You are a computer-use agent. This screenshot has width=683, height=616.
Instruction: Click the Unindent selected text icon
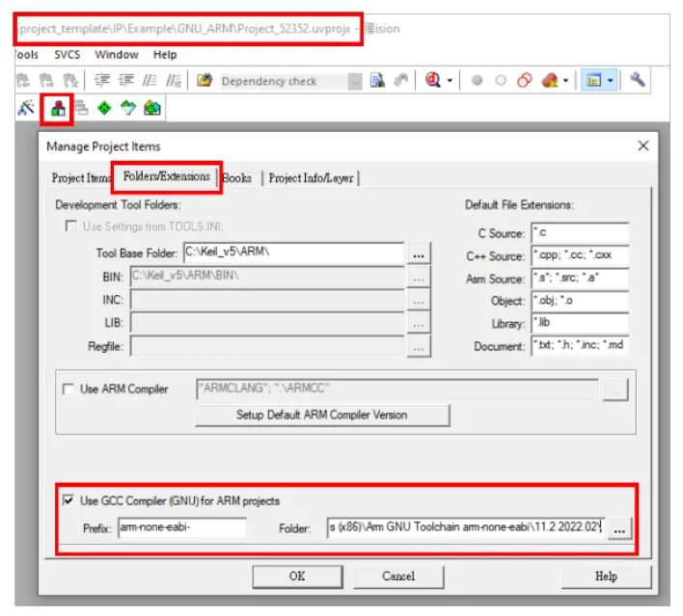[x=126, y=81]
